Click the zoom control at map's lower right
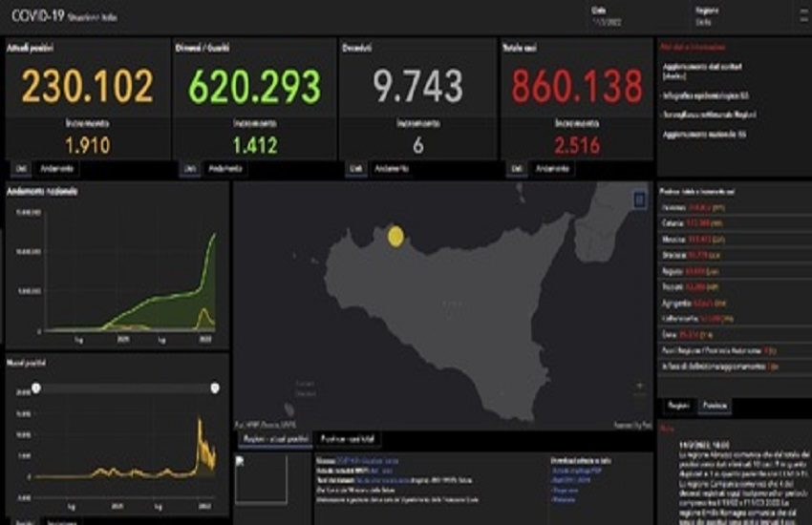The image size is (812, 525). click(639, 387)
